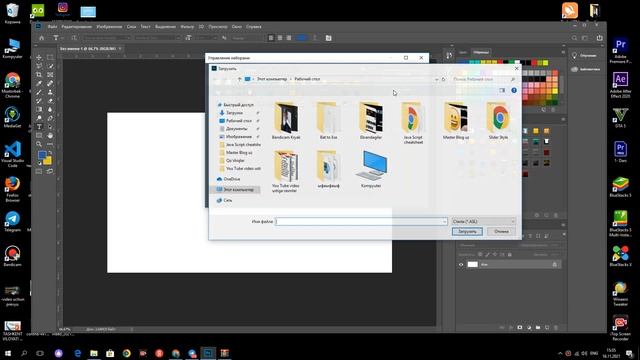Image resolution: width=640 pixels, height=360 pixels.
Task: Click Edge icon in taskbar
Action: click(78, 353)
